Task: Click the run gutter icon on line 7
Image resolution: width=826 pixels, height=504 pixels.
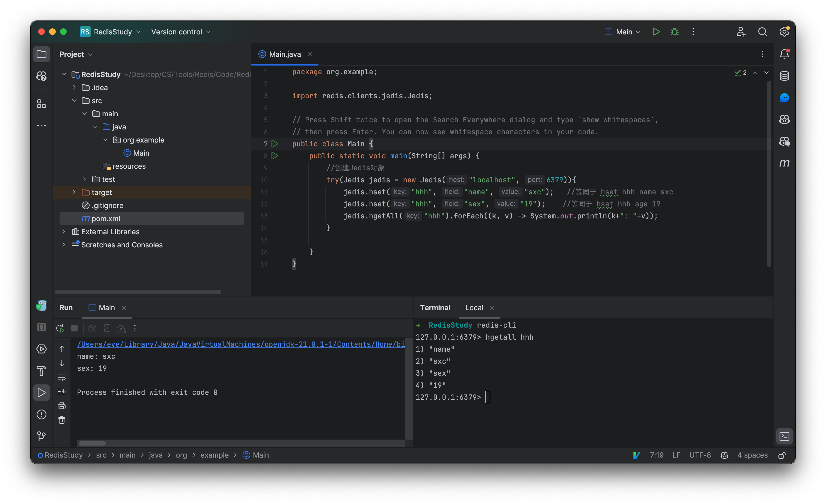Action: tap(275, 144)
